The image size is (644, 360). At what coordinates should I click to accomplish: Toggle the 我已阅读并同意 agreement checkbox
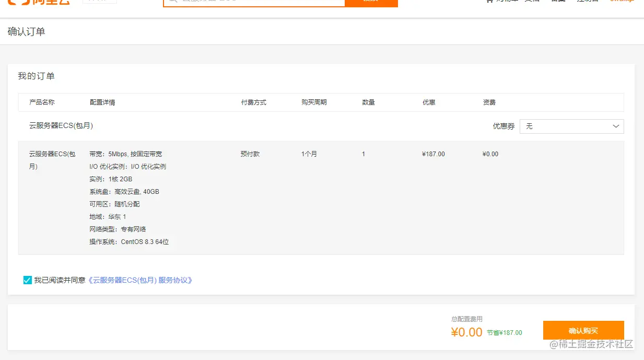pos(28,280)
